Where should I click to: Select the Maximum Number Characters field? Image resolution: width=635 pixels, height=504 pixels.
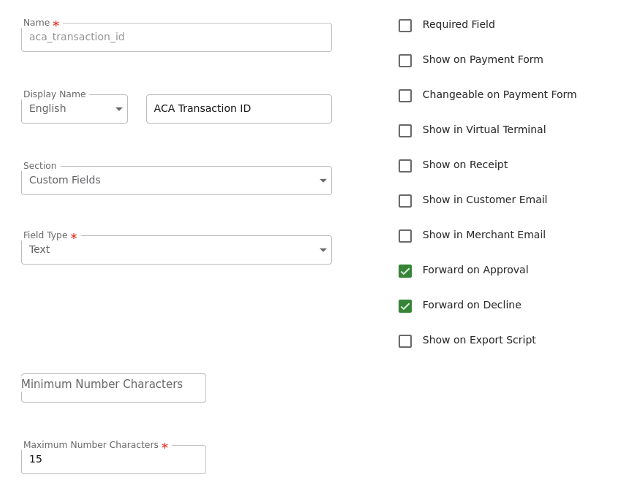[113, 460]
